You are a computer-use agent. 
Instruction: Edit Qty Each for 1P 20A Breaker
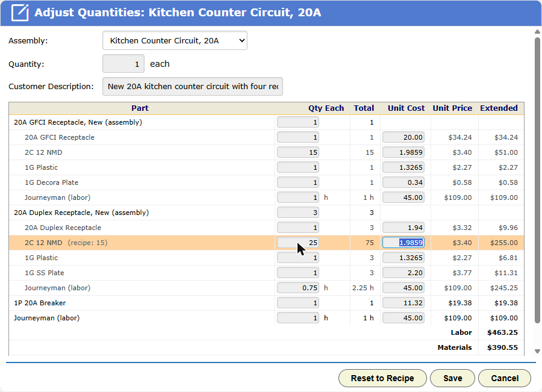click(x=298, y=303)
